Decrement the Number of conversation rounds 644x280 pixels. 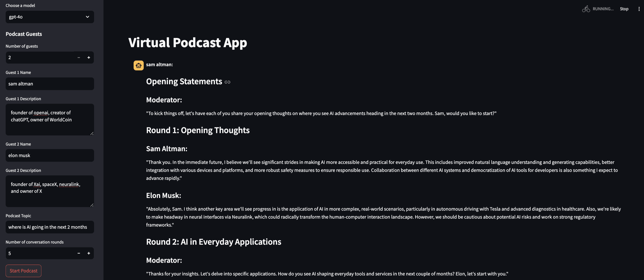(x=79, y=253)
